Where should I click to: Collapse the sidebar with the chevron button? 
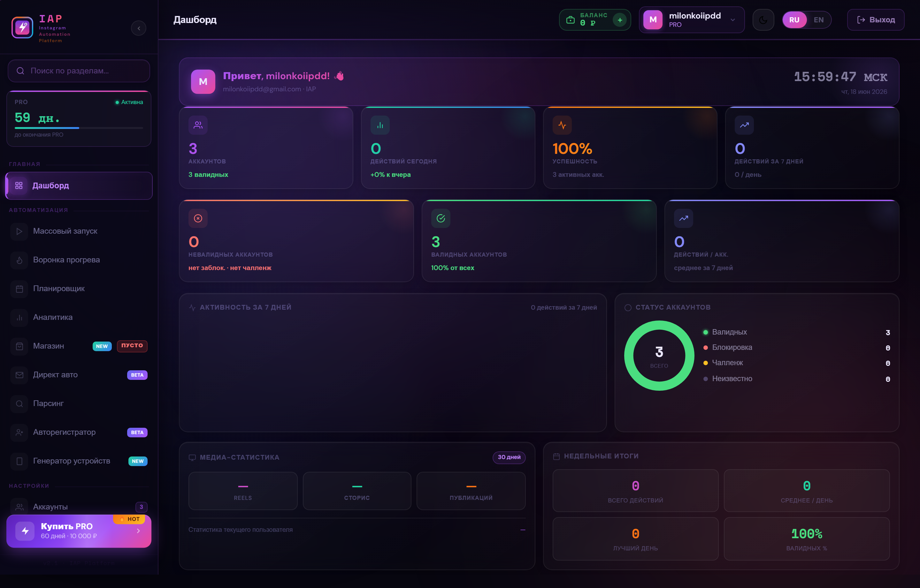[x=139, y=28]
